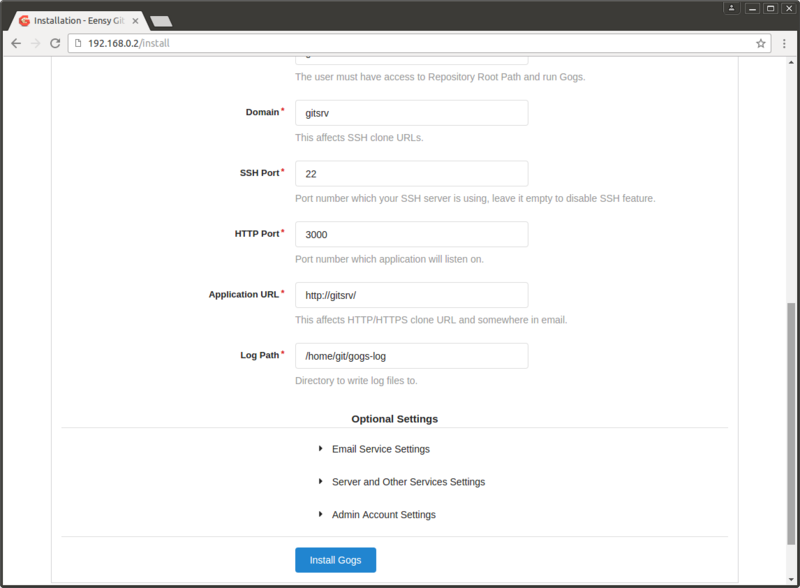
Task: Click the 'Port number which application will listen on.' hint
Action: pyautogui.click(x=389, y=259)
